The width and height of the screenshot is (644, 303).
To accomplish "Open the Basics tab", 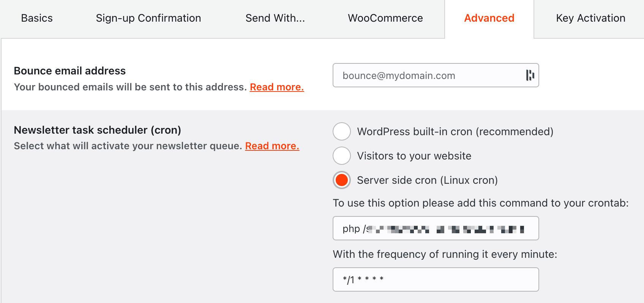I will click(x=37, y=18).
